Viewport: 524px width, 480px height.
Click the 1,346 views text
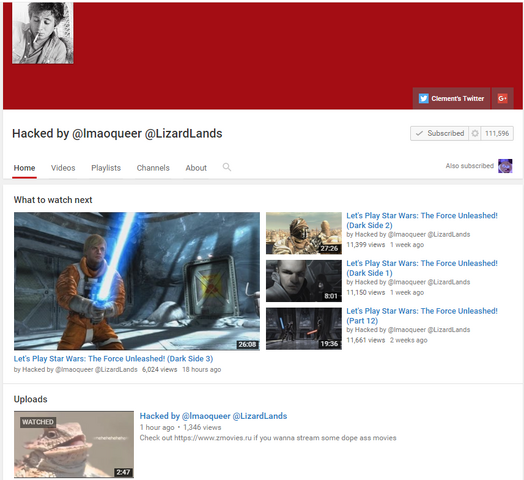point(202,428)
